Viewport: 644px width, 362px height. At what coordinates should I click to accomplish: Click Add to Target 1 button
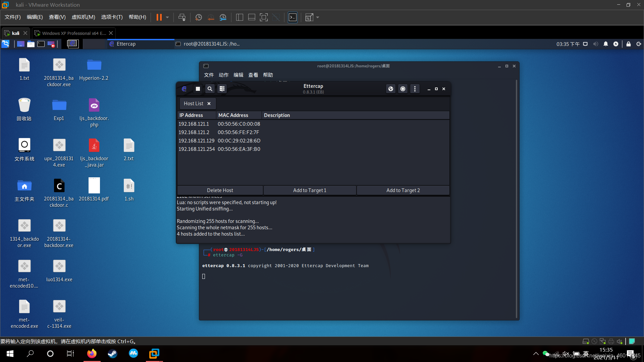tap(310, 190)
